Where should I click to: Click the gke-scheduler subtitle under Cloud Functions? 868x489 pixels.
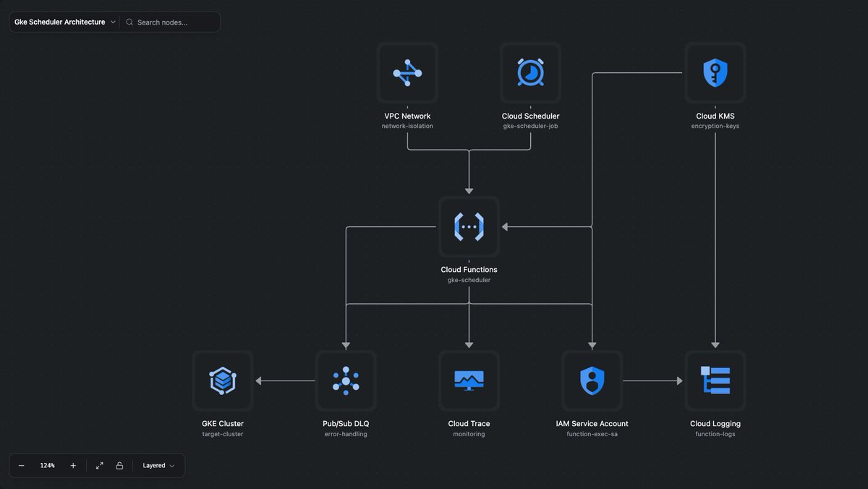tap(469, 280)
